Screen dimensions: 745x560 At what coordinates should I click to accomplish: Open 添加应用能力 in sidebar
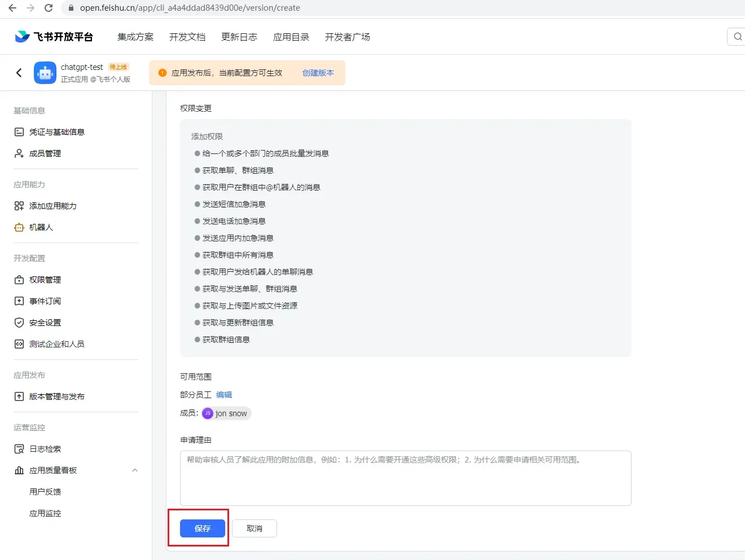53,206
